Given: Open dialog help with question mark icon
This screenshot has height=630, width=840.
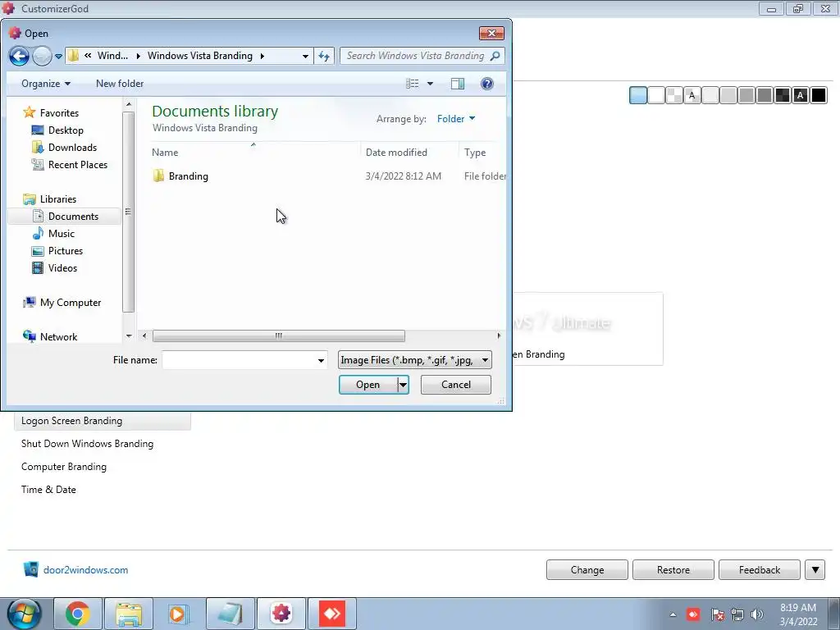Looking at the screenshot, I should 487,84.
